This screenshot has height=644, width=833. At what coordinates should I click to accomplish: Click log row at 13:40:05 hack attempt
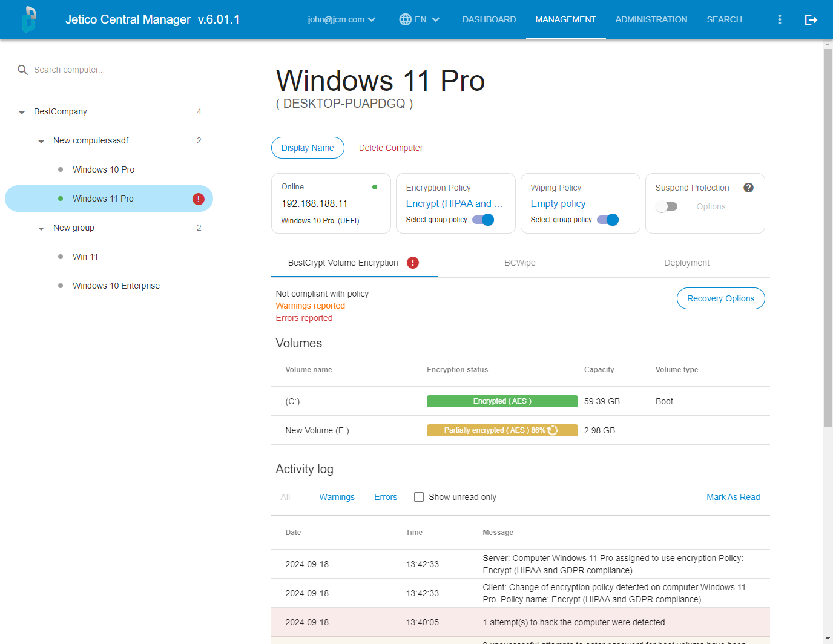(x=521, y=622)
